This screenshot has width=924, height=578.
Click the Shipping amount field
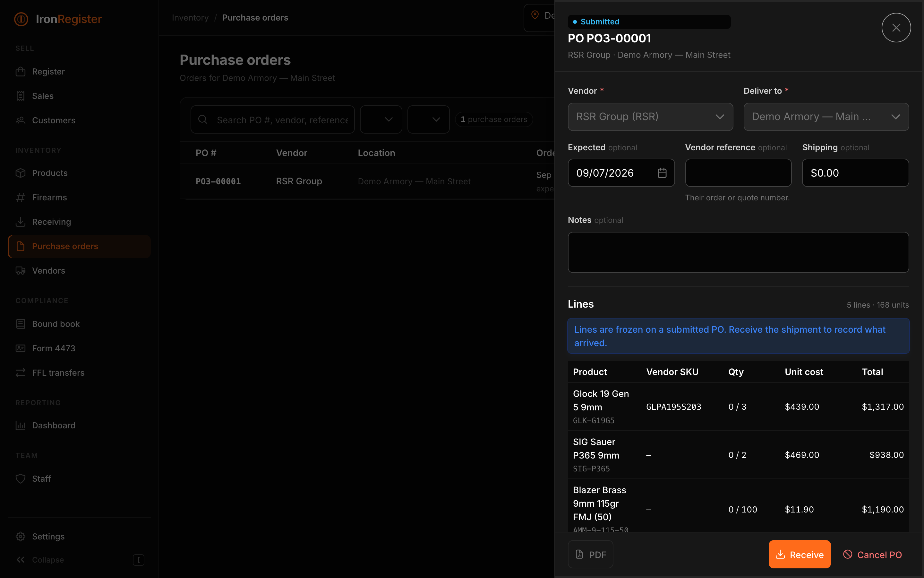click(855, 173)
